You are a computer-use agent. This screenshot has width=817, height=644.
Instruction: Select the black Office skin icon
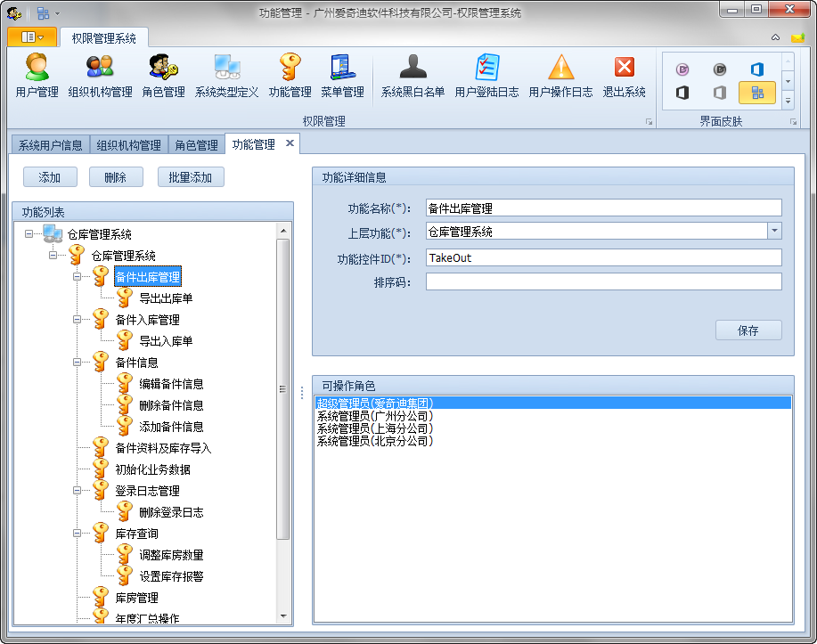(x=682, y=93)
